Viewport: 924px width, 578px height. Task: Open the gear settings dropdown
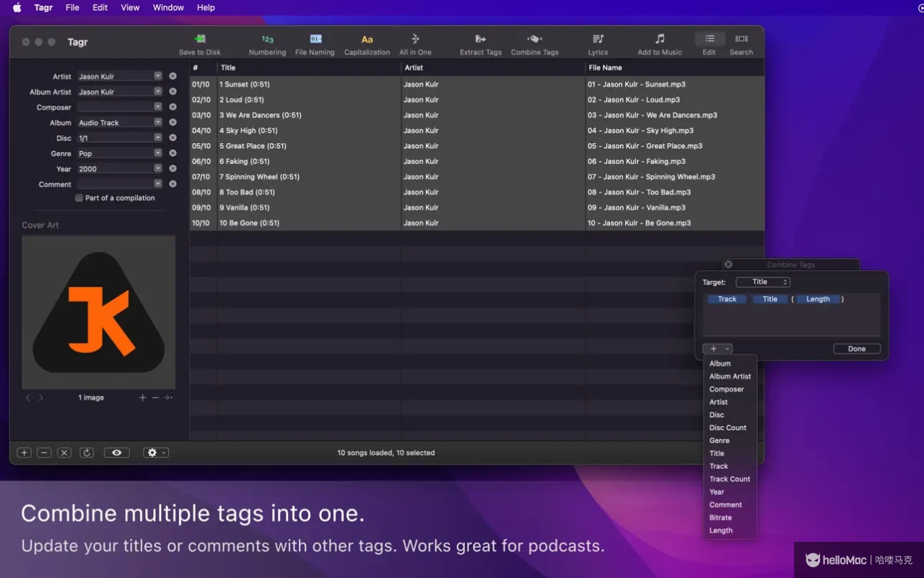click(156, 453)
